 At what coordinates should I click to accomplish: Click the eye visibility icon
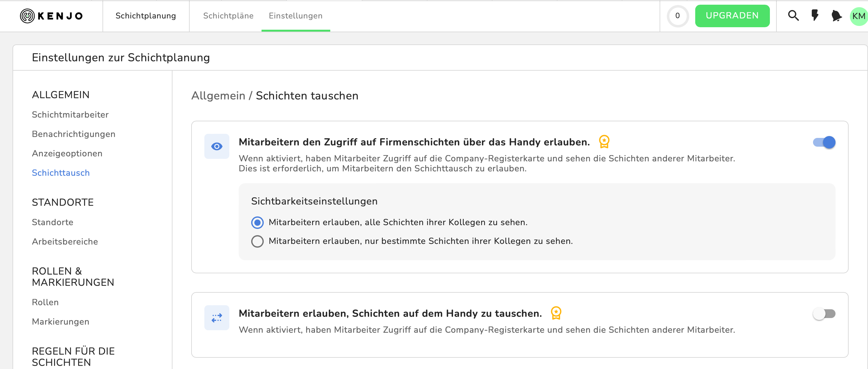click(x=217, y=146)
